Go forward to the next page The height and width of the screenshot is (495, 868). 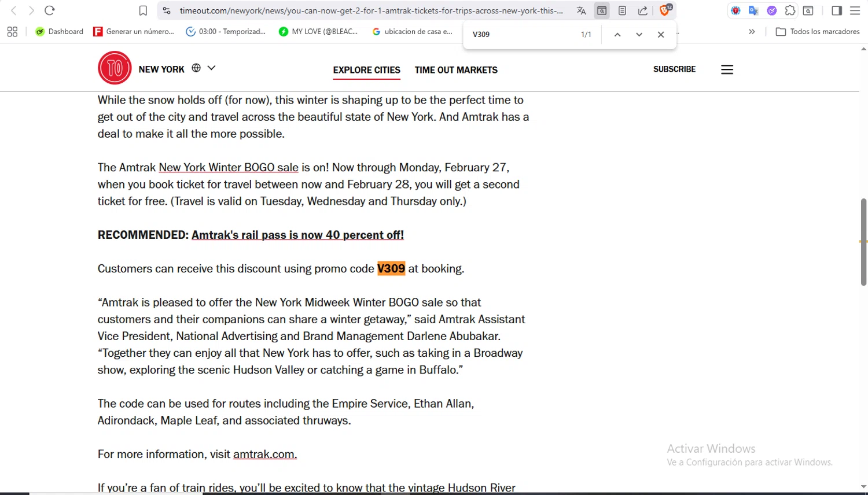(x=31, y=10)
